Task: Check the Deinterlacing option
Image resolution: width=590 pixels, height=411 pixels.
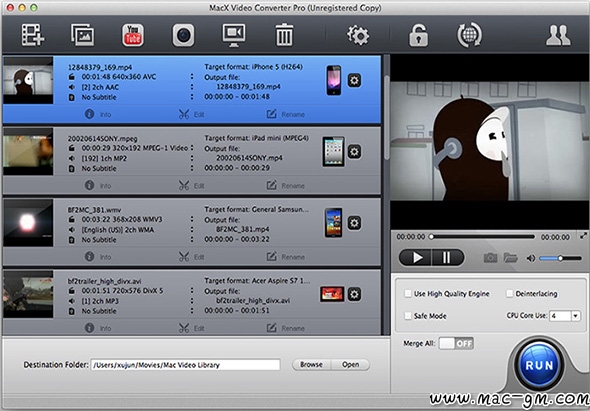Action: (509, 294)
